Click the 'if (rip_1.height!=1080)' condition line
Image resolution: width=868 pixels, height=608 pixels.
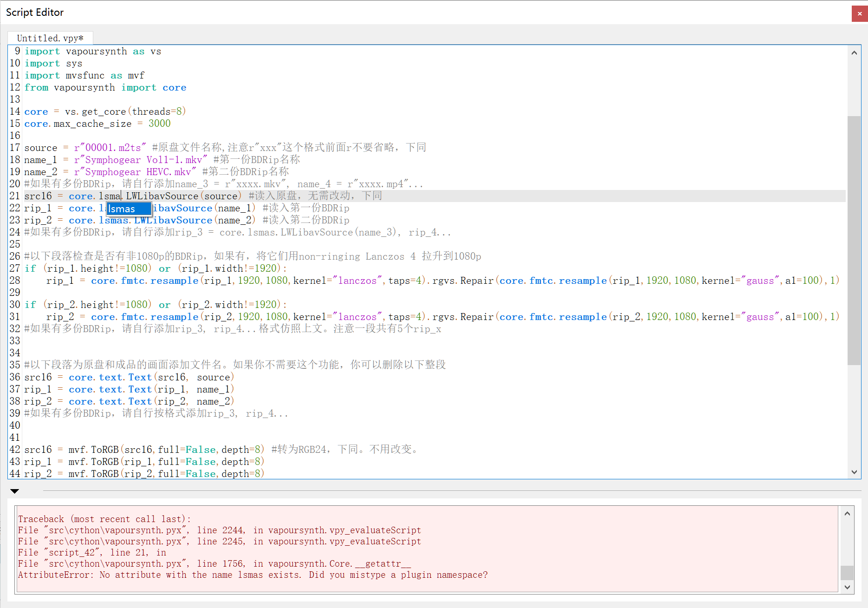pos(155,268)
